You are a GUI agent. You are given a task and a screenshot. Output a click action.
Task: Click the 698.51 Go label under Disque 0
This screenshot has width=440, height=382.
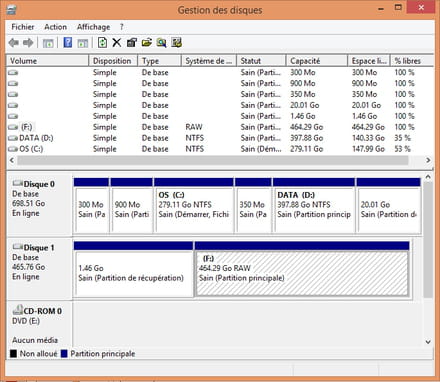(29, 203)
